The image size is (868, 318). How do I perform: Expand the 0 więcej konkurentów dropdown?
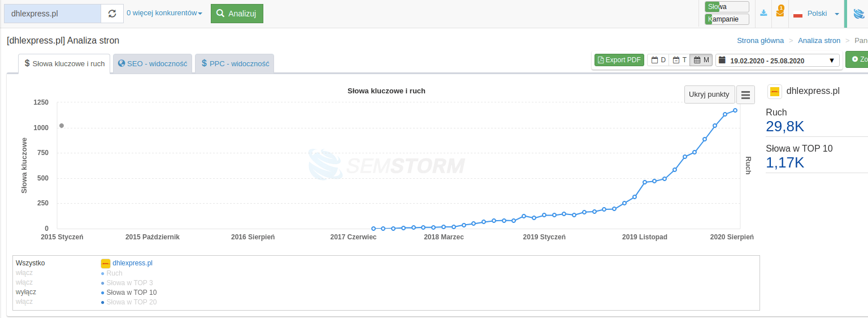(164, 13)
